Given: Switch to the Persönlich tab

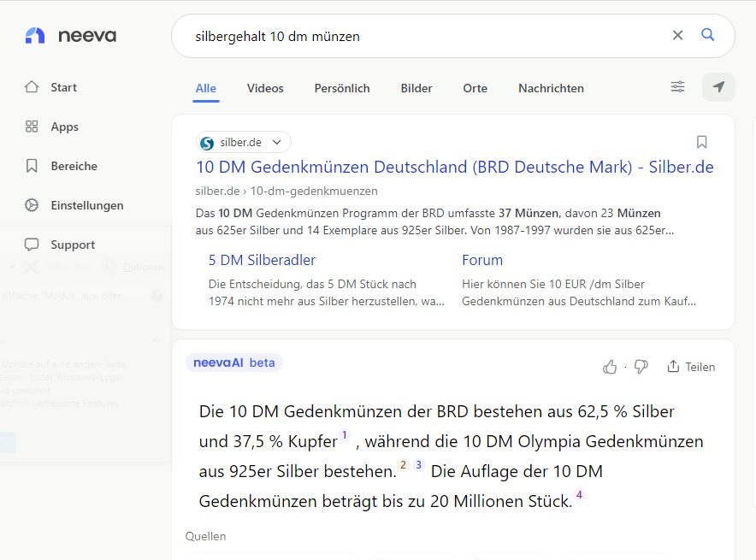Looking at the screenshot, I should pos(342,89).
